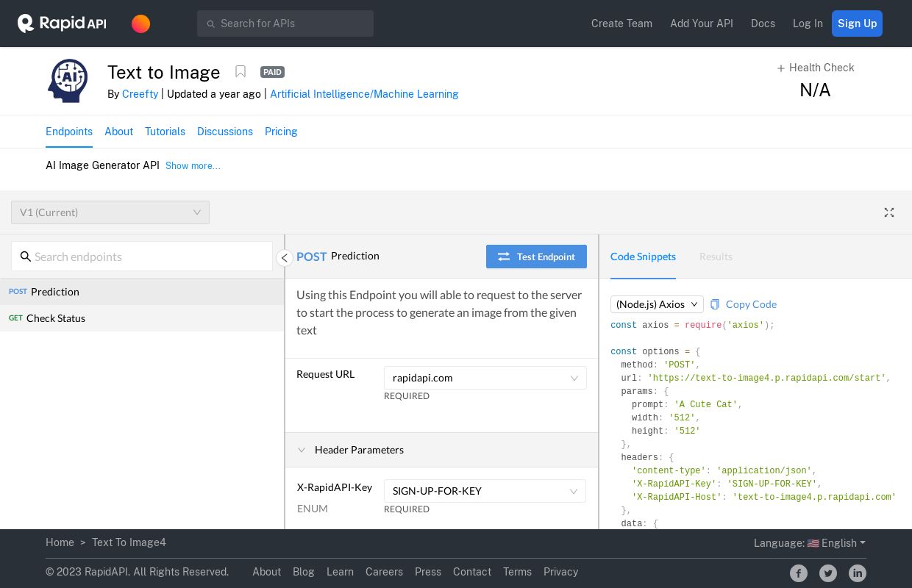Open the X-RapidAPI-Key SIGN-UP-FOR-KEY dropdown
The width and height of the screenshot is (912, 588).
(485, 491)
